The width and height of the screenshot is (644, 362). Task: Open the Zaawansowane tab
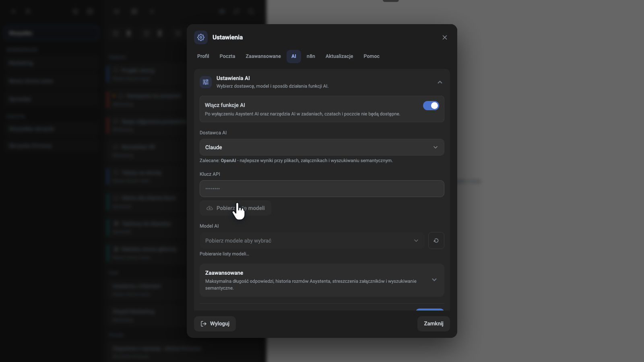[x=263, y=56]
